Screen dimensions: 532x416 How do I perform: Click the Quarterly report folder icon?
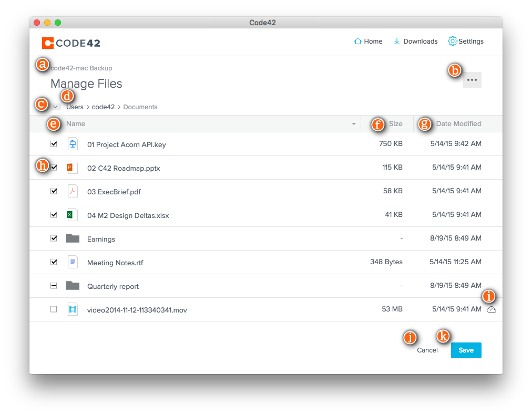point(73,285)
